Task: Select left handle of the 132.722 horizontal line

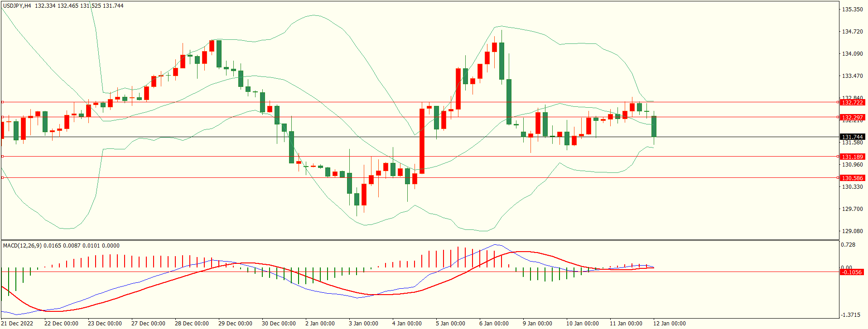Action: (x=2, y=102)
